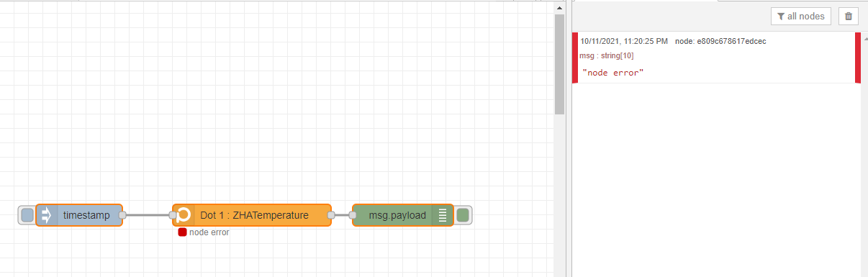Click the msg.payload node input port
This screenshot has height=277, width=868.
tap(353, 214)
